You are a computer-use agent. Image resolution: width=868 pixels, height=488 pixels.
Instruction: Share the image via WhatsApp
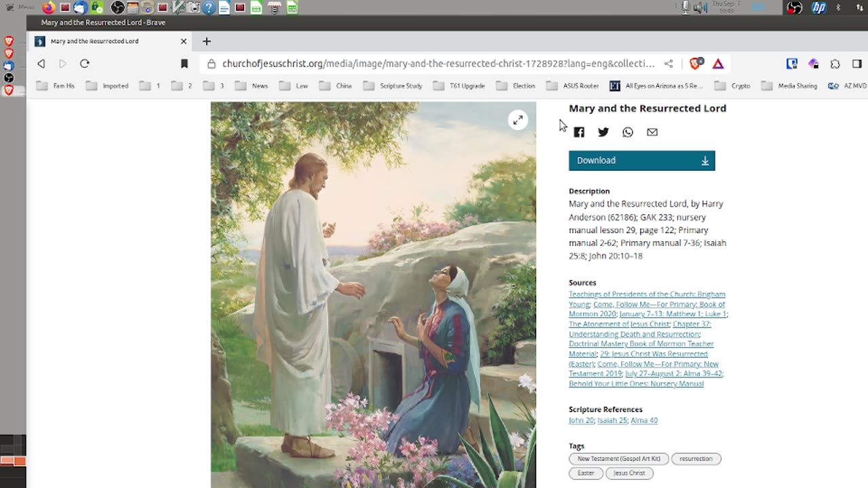click(x=627, y=132)
